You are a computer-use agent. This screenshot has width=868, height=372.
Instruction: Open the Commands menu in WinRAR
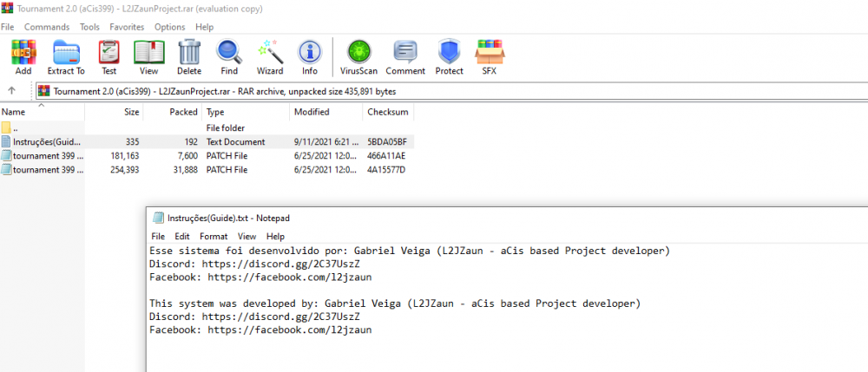(x=47, y=27)
